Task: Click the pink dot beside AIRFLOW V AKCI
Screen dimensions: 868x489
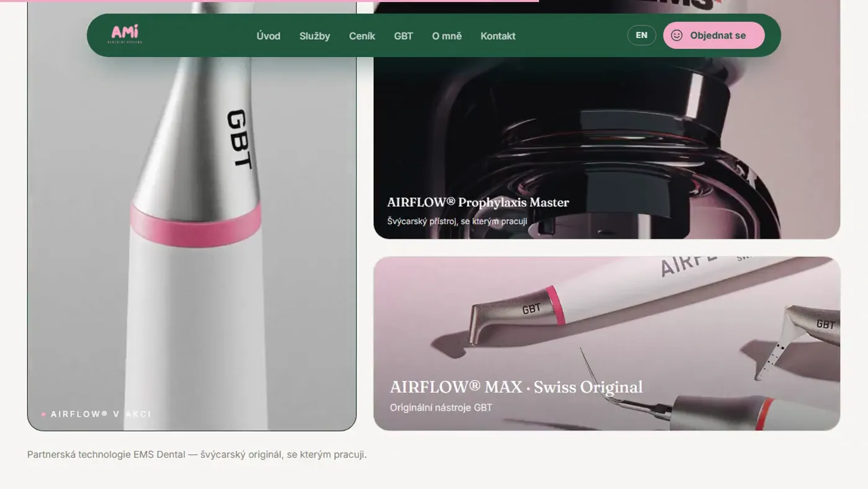Action: pos(43,414)
